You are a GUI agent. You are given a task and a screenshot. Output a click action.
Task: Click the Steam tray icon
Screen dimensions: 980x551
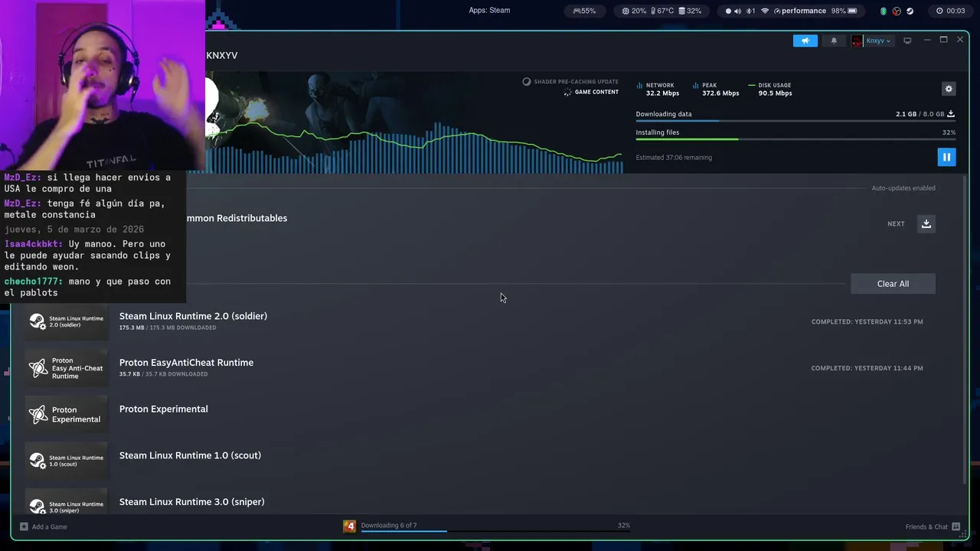tap(910, 11)
